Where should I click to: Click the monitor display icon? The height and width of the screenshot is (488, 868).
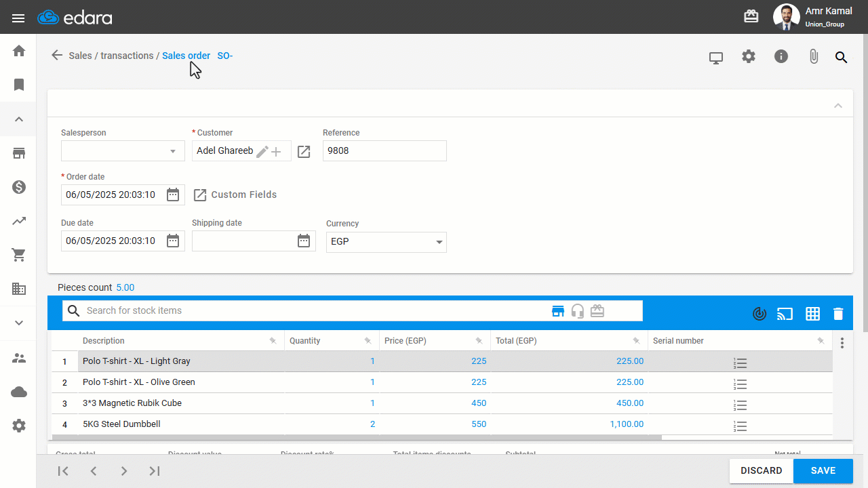[x=716, y=58]
